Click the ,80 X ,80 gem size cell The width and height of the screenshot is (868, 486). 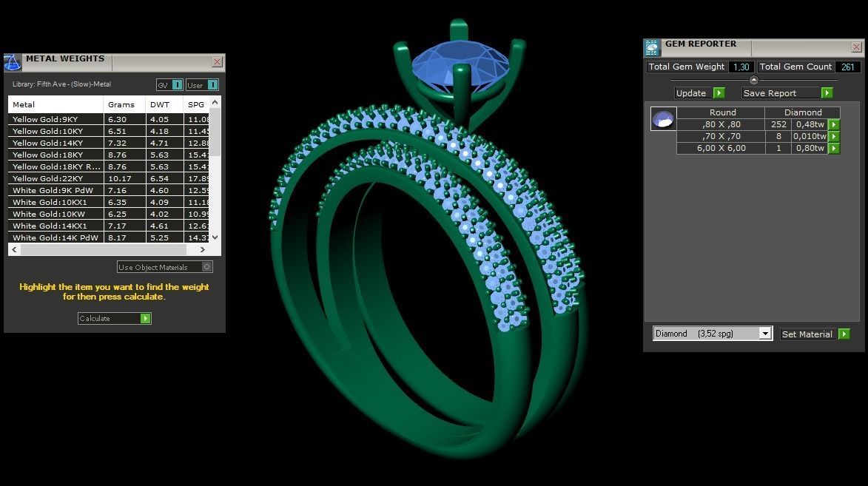721,124
